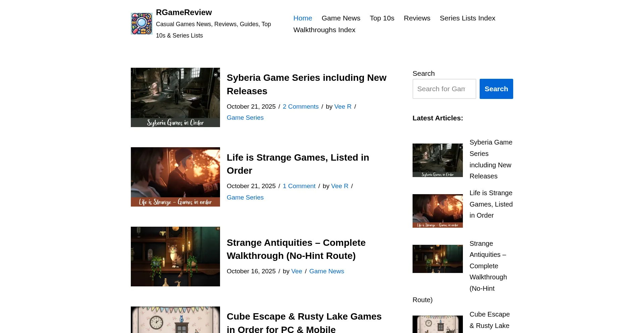
Task: Click the blue Search button
Action: [x=496, y=89]
